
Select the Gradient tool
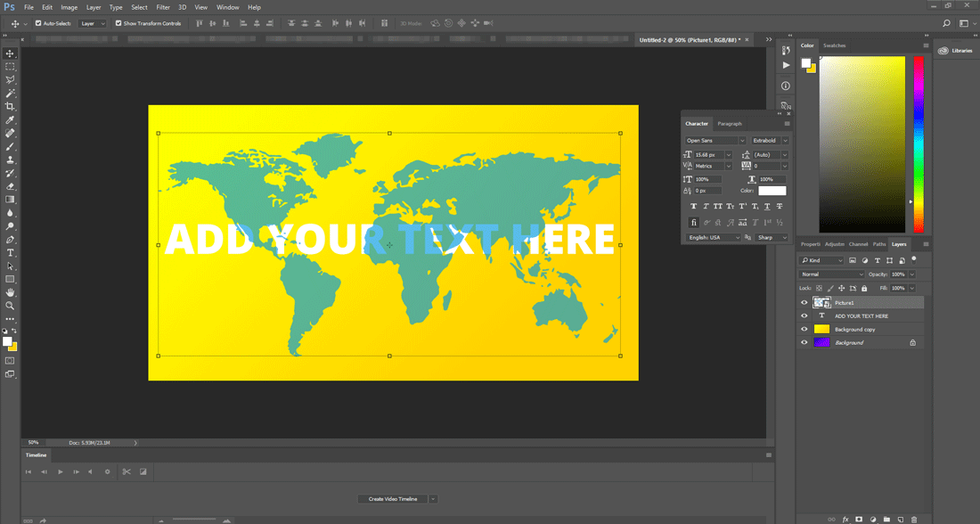coord(10,200)
